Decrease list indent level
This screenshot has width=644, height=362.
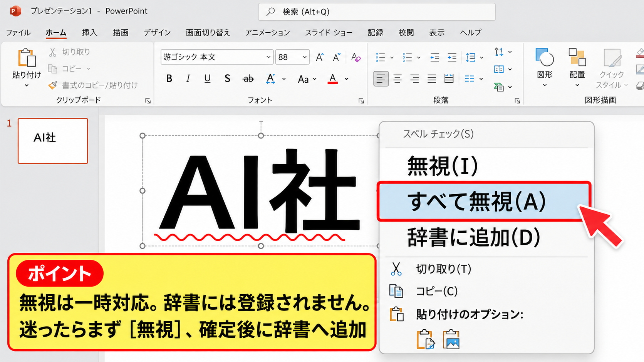click(435, 58)
